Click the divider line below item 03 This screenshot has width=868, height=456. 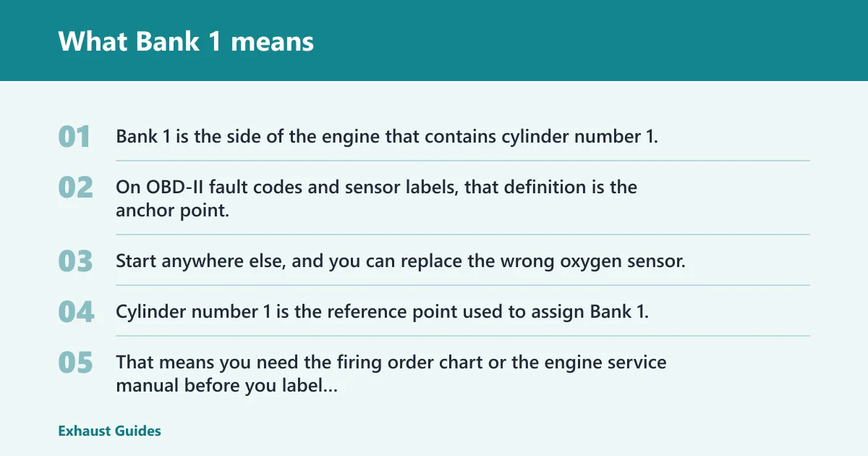(463, 285)
